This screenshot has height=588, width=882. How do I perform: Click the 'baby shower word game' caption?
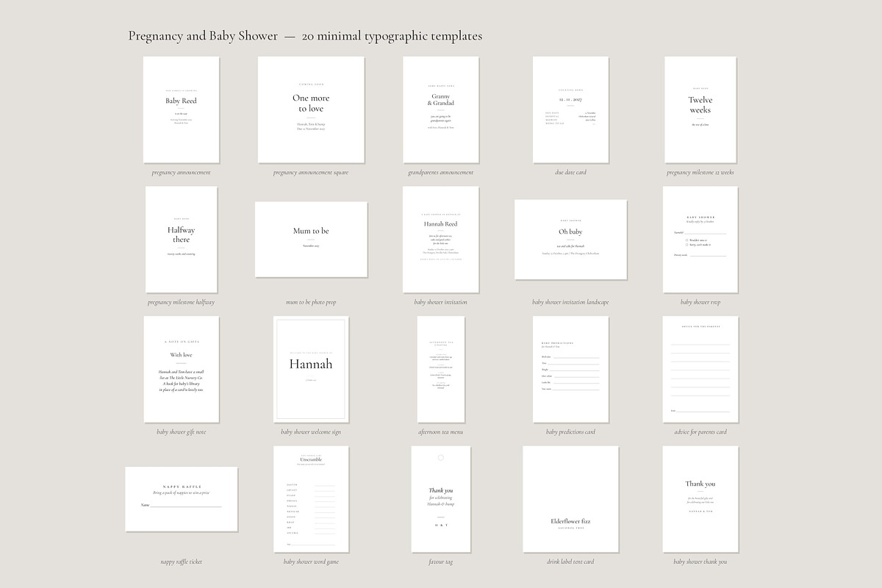(x=311, y=562)
